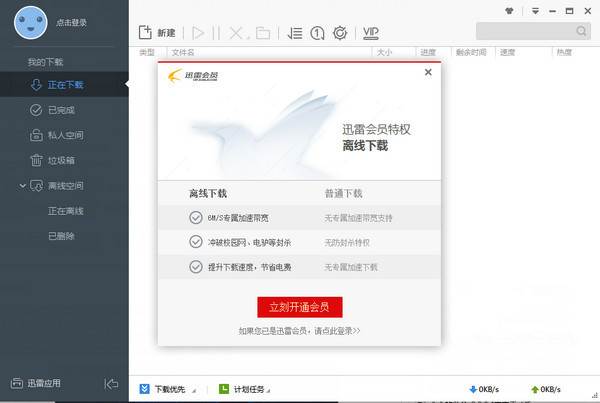Open main menu dropdown arrow in title bar
Image resolution: width=600 pixels, height=403 pixels.
pos(535,12)
